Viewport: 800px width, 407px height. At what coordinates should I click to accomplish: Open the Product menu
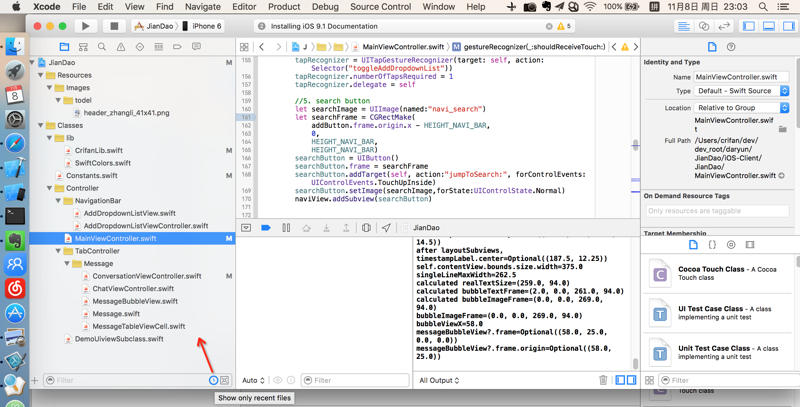[x=284, y=7]
